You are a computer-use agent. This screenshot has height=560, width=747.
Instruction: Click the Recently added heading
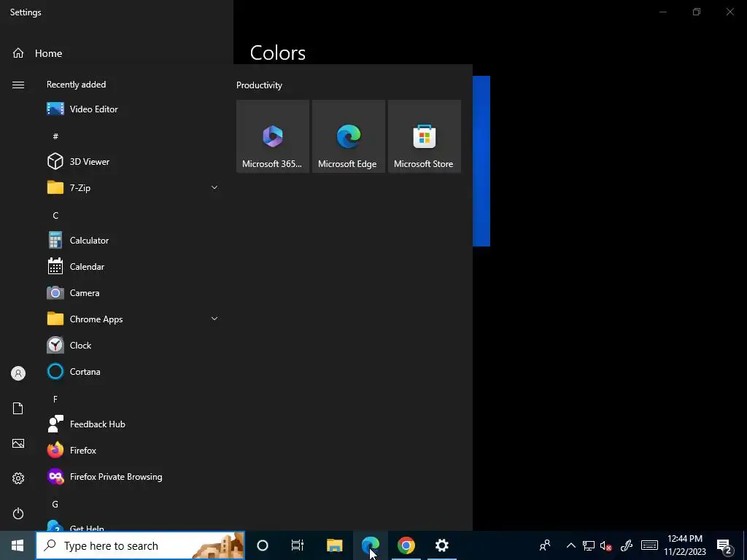(76, 85)
